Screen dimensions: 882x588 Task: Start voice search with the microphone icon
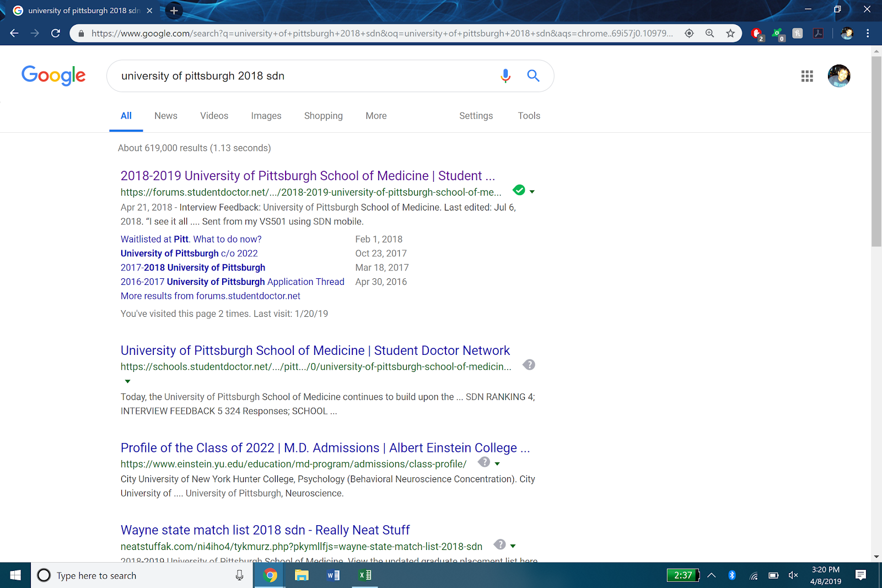505,76
